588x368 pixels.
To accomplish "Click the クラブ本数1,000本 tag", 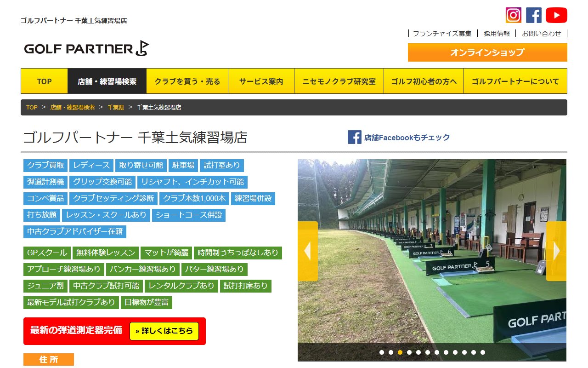I will [194, 199].
